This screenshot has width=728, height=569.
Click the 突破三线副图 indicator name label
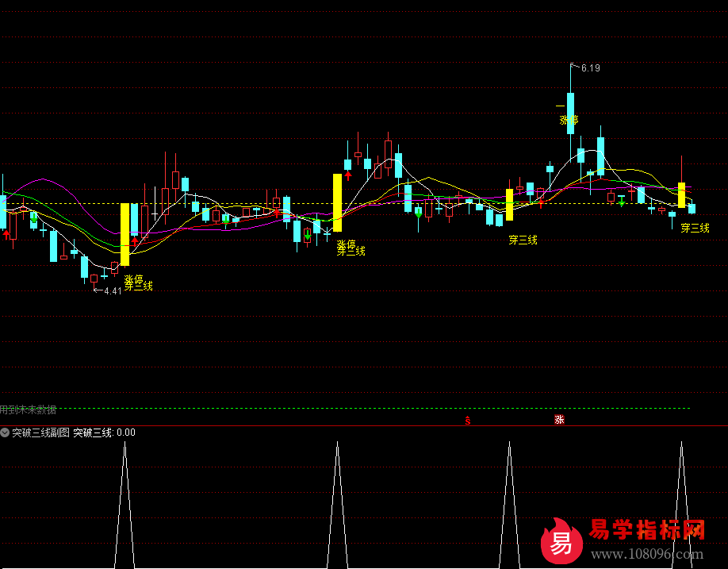tap(41, 433)
